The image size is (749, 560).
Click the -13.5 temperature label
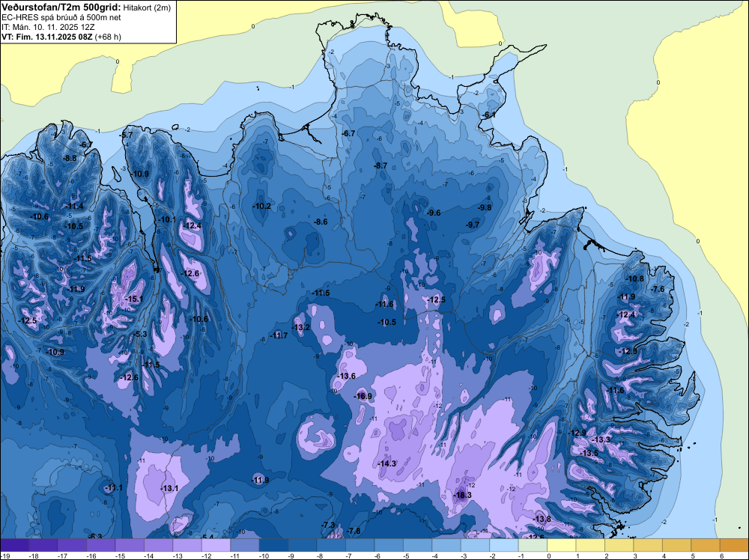pos(589,453)
